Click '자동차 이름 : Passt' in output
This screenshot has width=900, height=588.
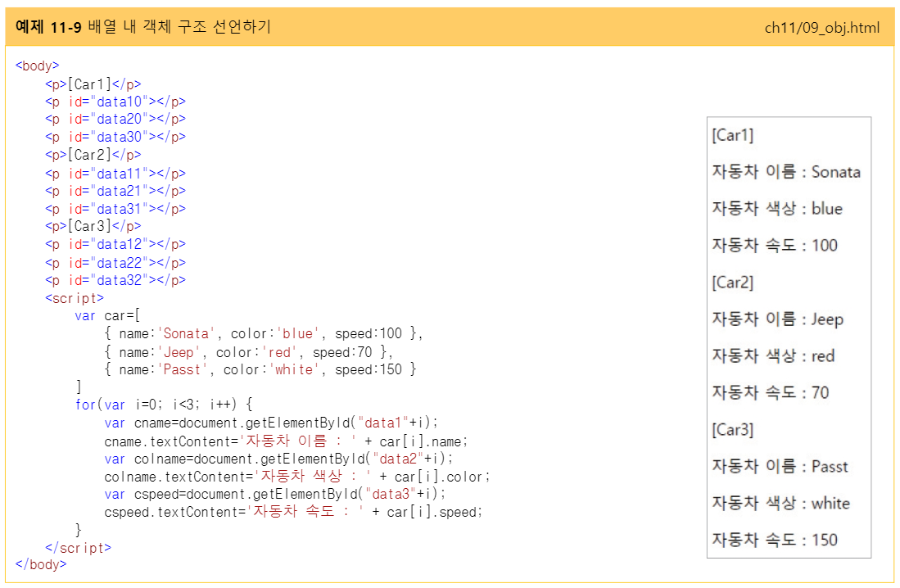[780, 466]
